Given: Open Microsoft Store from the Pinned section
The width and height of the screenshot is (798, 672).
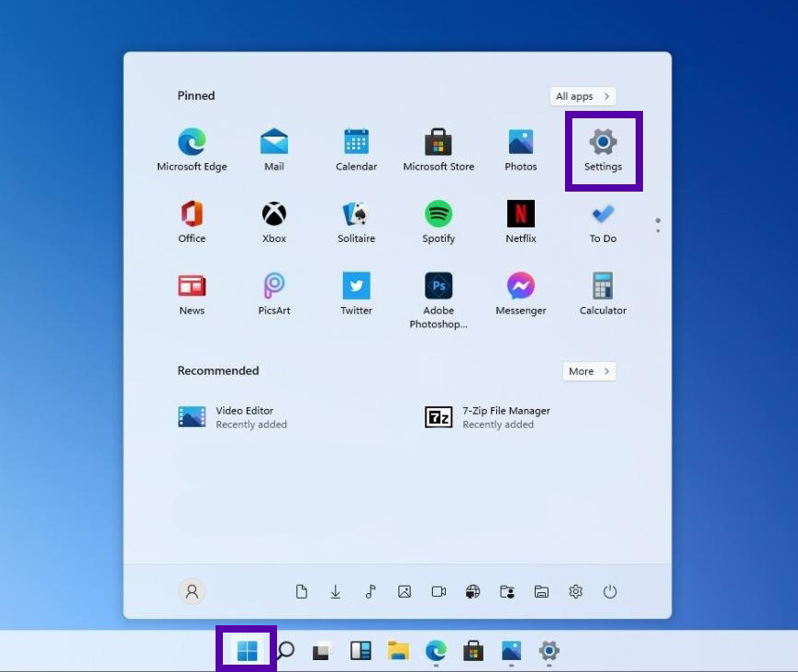Looking at the screenshot, I should [x=438, y=149].
